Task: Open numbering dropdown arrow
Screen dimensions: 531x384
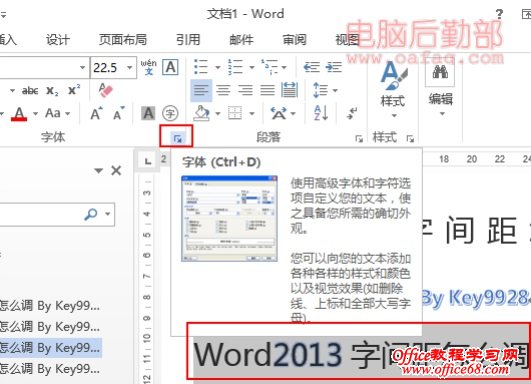Action: pyautogui.click(x=252, y=67)
